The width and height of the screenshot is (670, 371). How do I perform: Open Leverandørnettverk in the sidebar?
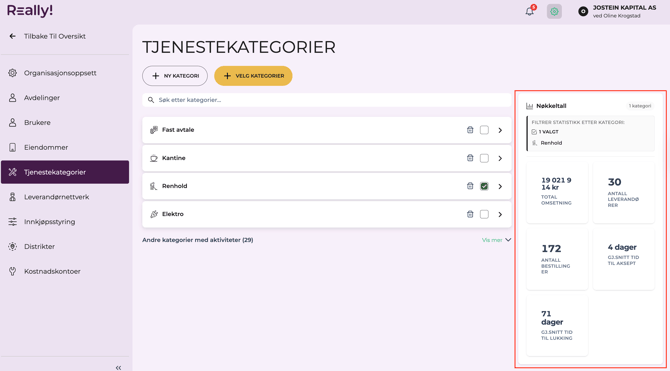tap(65, 197)
